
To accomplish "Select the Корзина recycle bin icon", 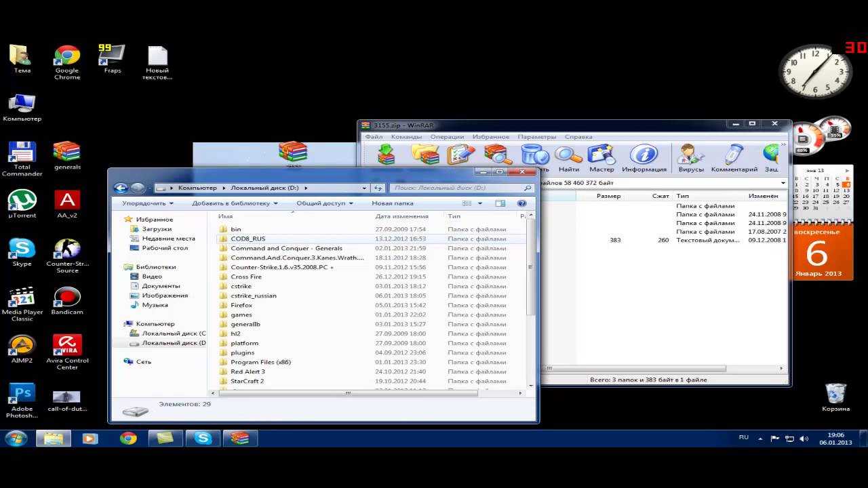I will pyautogui.click(x=836, y=398).
